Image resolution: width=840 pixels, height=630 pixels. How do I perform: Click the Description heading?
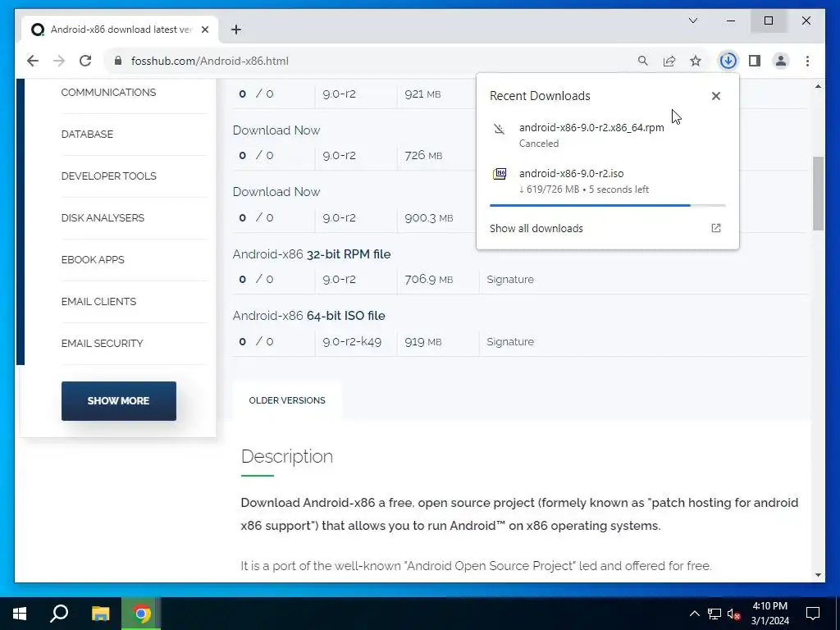287,456
